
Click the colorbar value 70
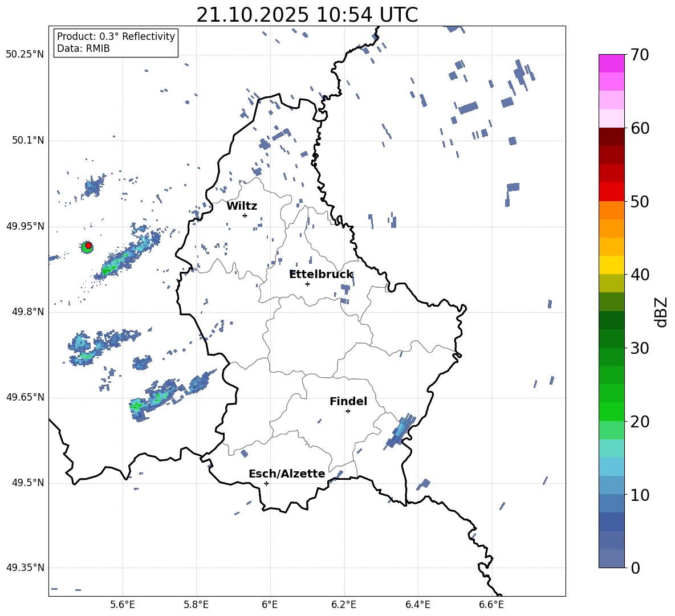coord(640,55)
